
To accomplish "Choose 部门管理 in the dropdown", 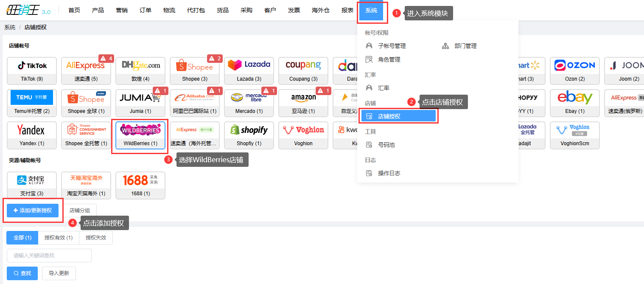I will point(465,46).
